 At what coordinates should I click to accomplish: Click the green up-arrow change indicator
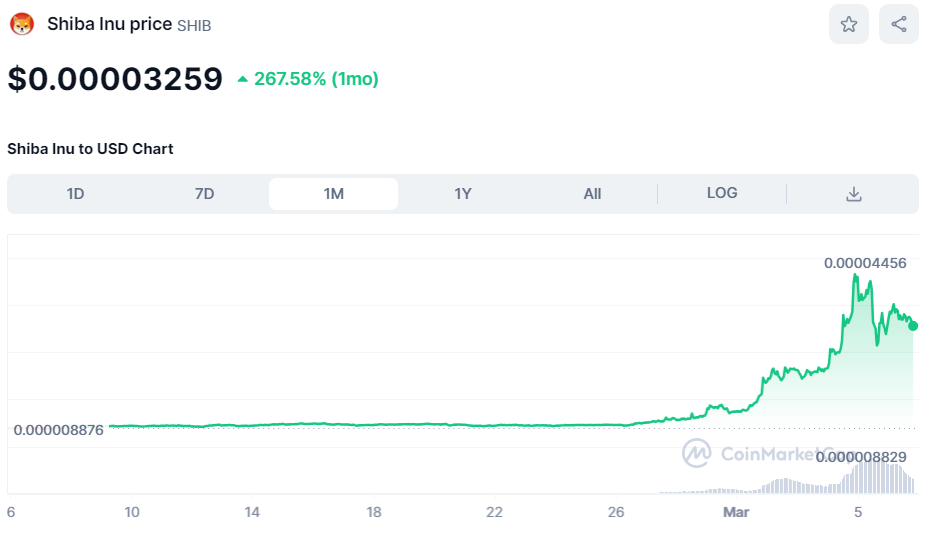pos(242,79)
